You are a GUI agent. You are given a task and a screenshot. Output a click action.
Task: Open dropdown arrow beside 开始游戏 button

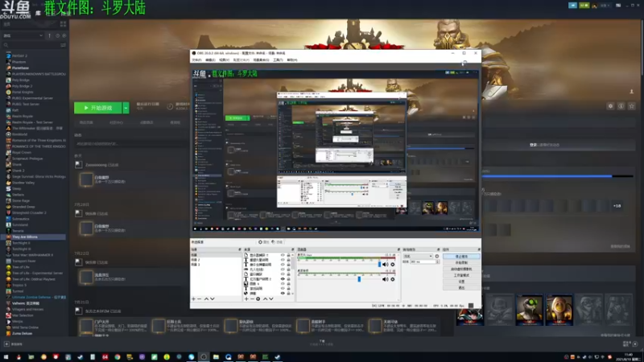click(126, 108)
